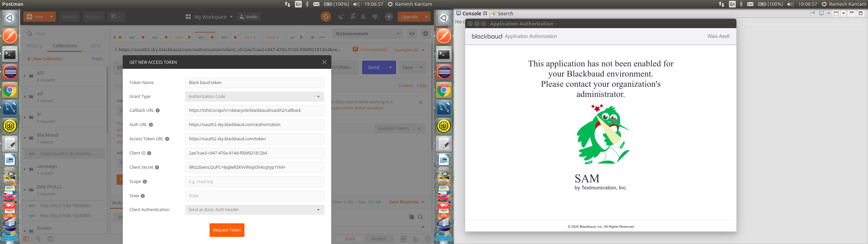868x244 pixels.
Task: Click the help question-mark icon in Postman status bar
Action: click(428, 239)
